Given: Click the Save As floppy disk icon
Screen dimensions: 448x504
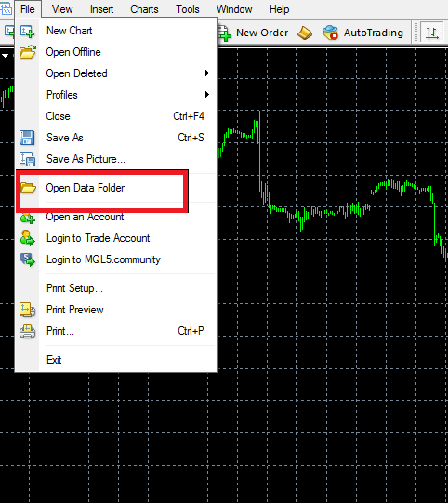Looking at the screenshot, I should [x=27, y=138].
